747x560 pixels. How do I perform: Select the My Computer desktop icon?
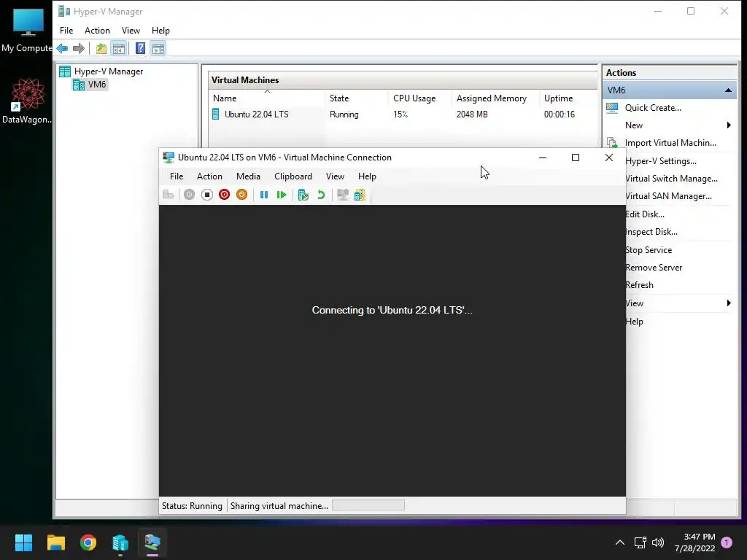[27, 30]
